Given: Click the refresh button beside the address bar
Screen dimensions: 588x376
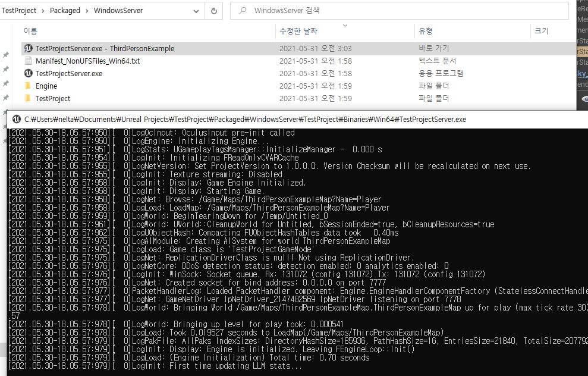Looking at the screenshot, I should tap(214, 11).
